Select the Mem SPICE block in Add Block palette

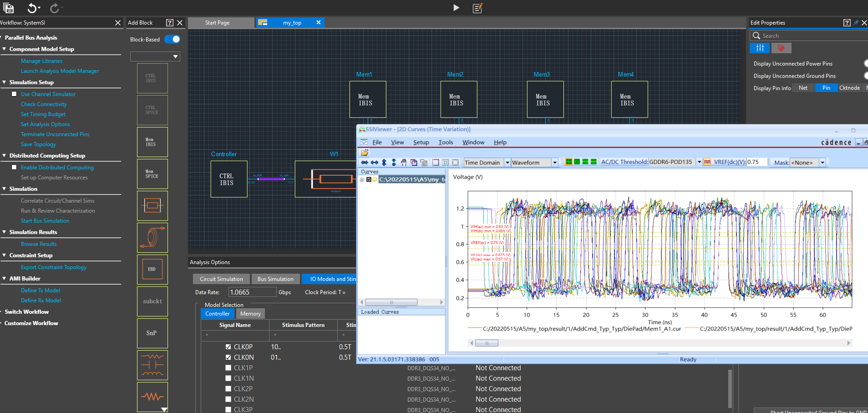pos(152,174)
